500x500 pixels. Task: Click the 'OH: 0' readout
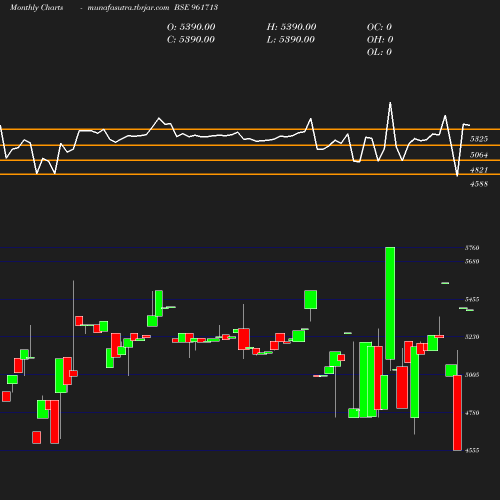coord(380,39)
